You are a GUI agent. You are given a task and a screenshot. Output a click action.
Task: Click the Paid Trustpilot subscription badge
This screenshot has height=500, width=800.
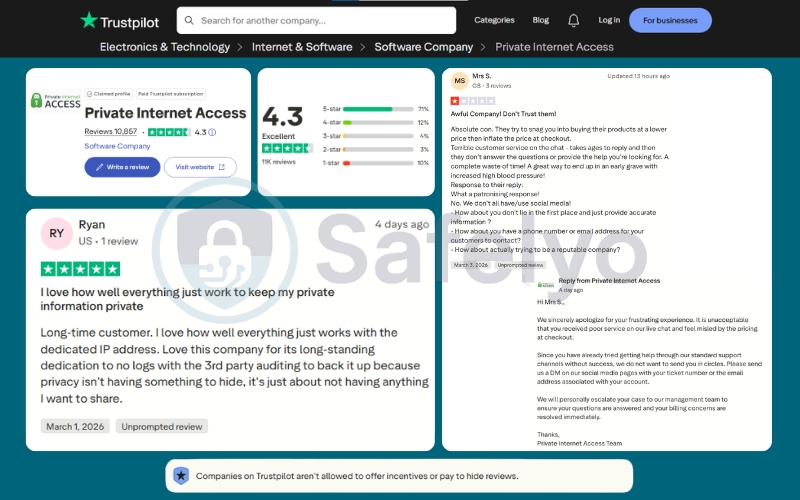[x=171, y=94]
